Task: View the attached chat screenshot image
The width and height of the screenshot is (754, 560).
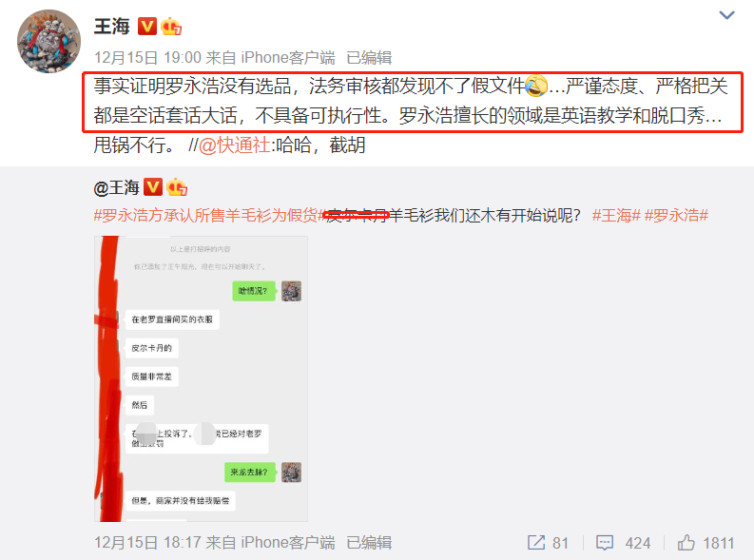Action: pos(201,378)
